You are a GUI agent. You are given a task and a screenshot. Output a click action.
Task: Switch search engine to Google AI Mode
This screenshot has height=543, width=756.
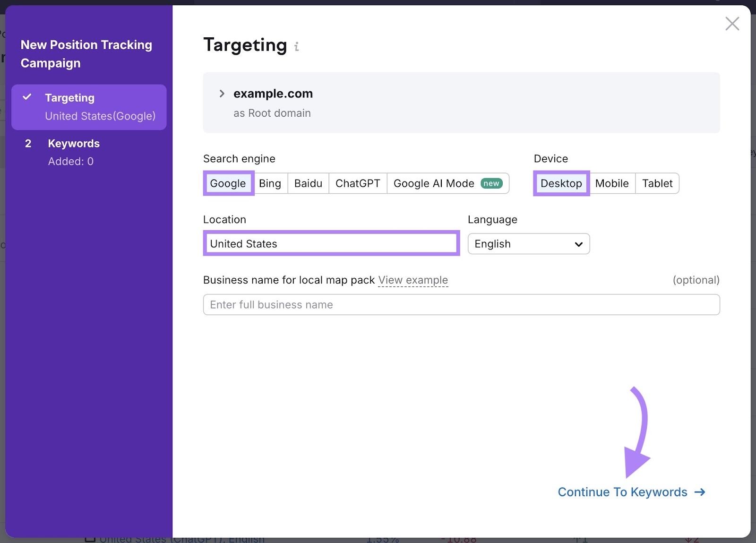[433, 183]
